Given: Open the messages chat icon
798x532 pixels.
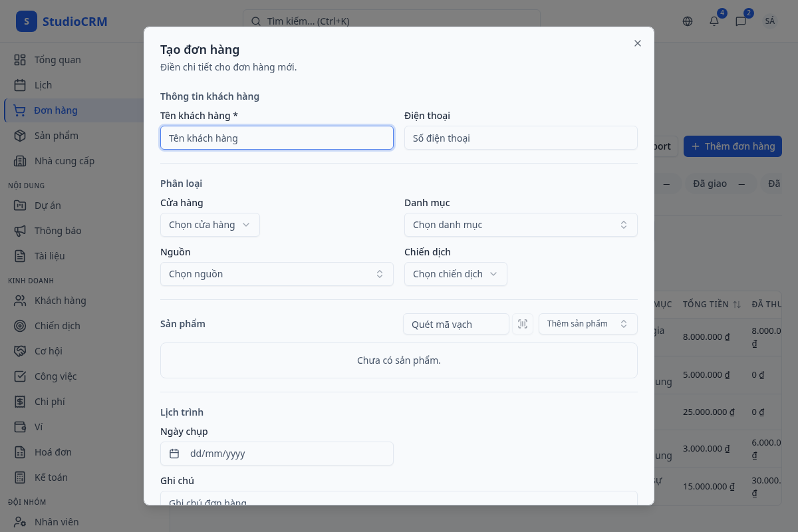Looking at the screenshot, I should 741,21.
